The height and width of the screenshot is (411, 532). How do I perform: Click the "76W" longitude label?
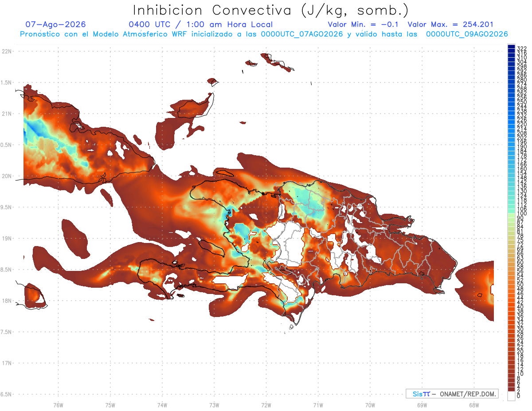coord(58,404)
